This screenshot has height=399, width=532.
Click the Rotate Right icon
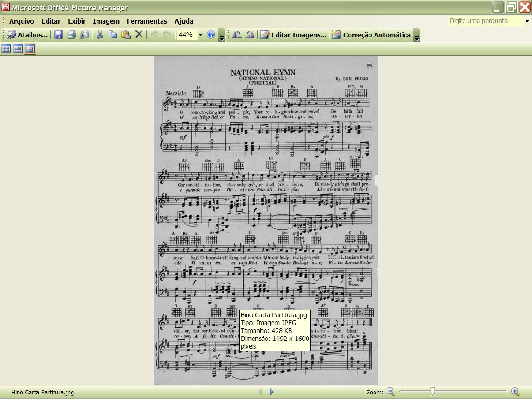point(250,35)
